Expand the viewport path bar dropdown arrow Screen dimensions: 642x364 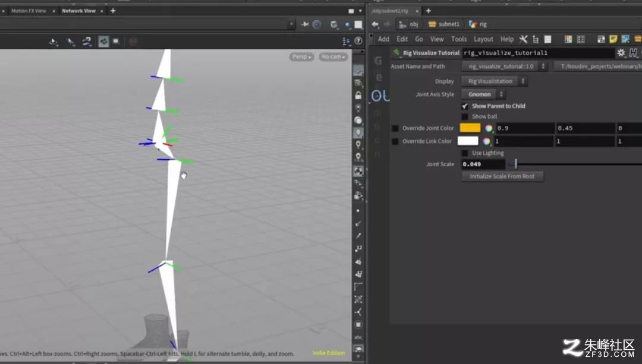291,24
